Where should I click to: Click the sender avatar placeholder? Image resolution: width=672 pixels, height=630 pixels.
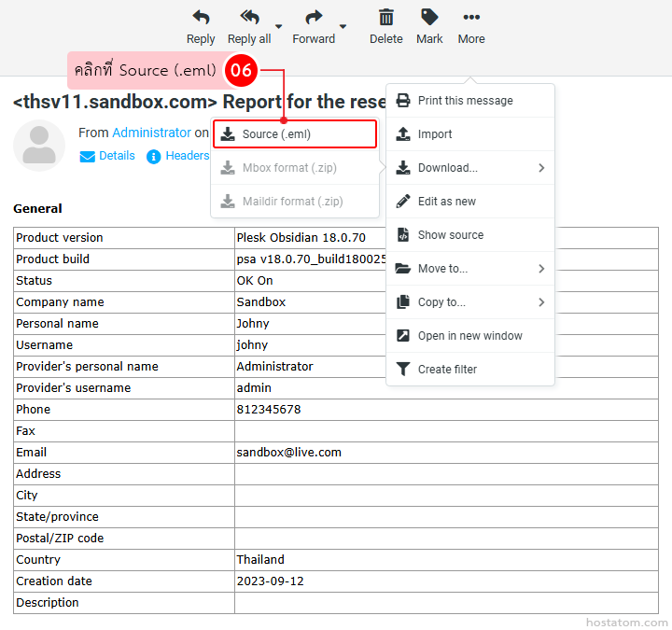(x=39, y=146)
